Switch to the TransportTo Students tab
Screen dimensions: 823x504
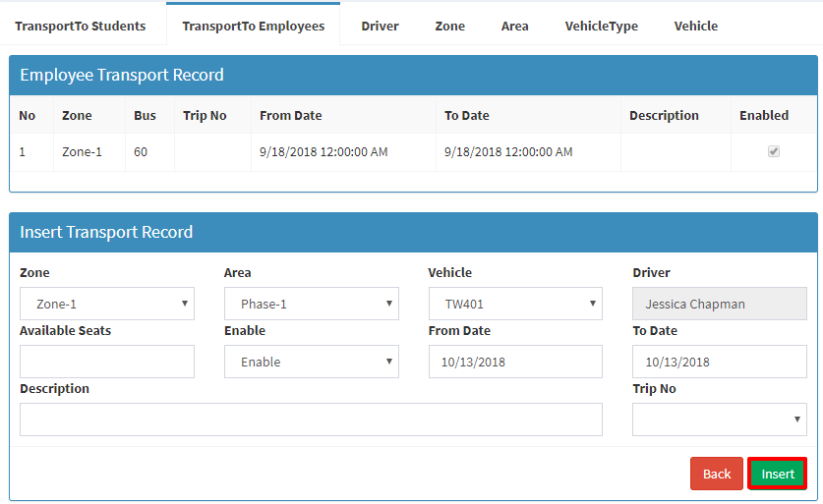tap(81, 27)
